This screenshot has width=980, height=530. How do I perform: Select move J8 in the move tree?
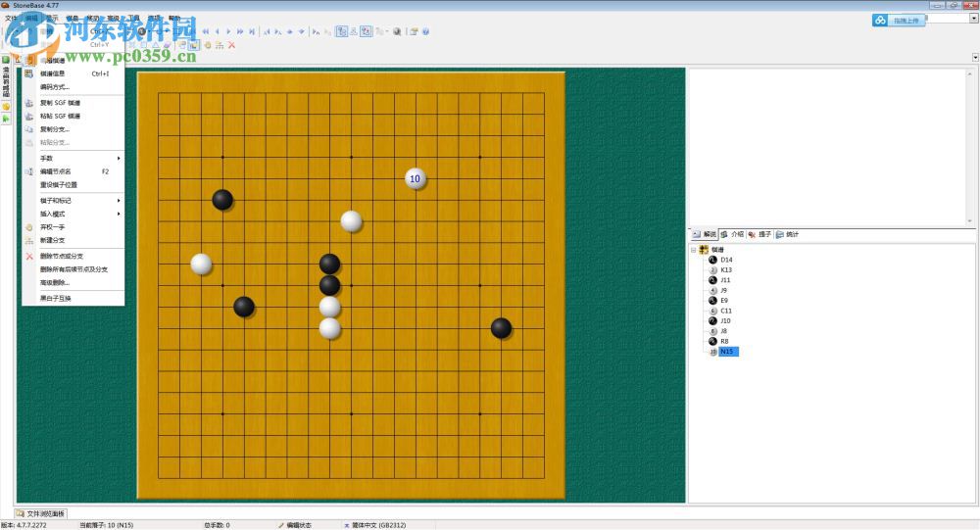tap(724, 331)
